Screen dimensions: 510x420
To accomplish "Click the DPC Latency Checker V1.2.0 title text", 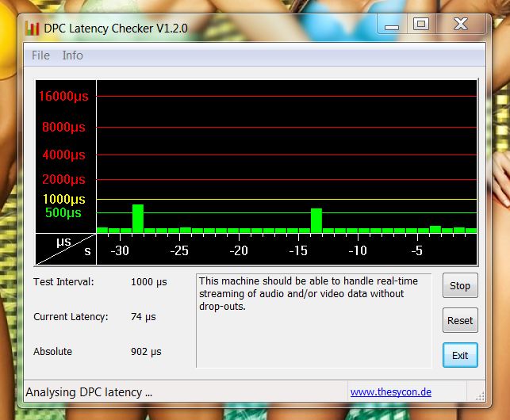I will pyautogui.click(x=116, y=29).
